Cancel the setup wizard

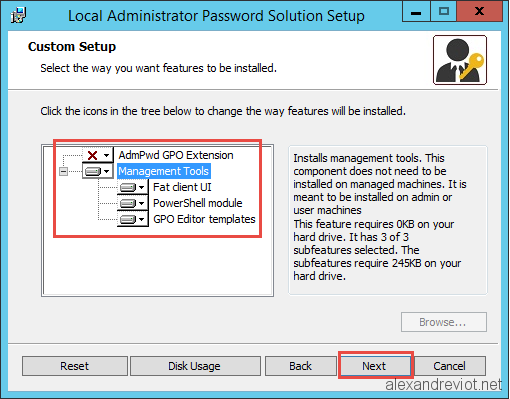coord(449,366)
